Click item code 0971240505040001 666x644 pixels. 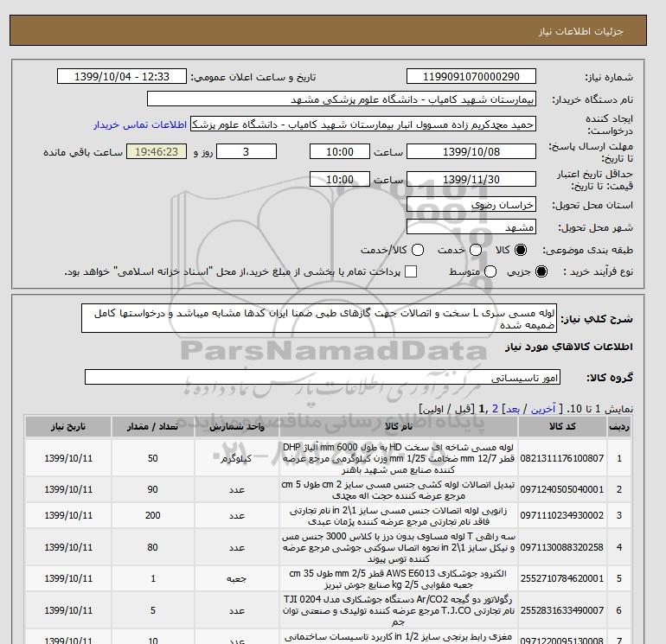[x=562, y=489]
